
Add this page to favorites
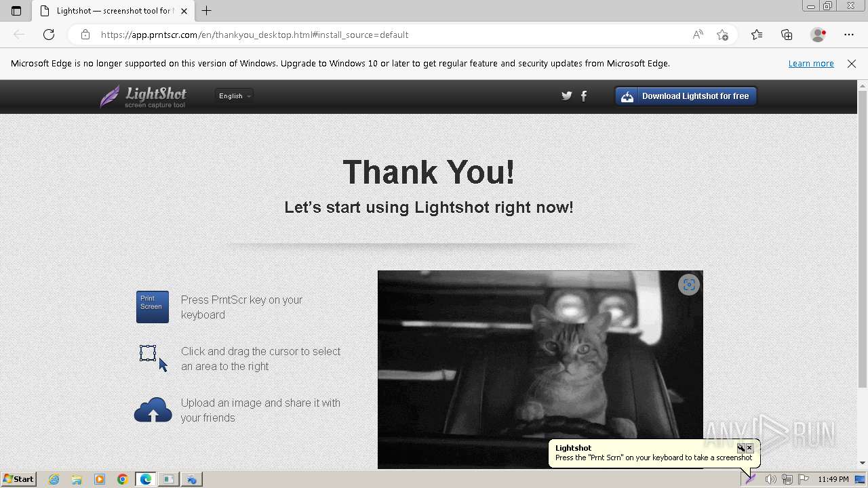point(723,35)
